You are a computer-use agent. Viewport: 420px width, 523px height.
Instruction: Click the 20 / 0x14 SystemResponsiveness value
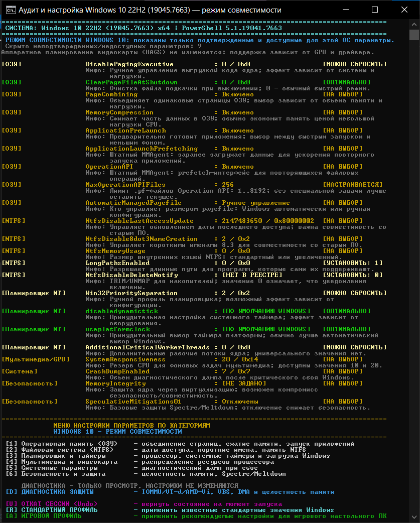pos(240,359)
